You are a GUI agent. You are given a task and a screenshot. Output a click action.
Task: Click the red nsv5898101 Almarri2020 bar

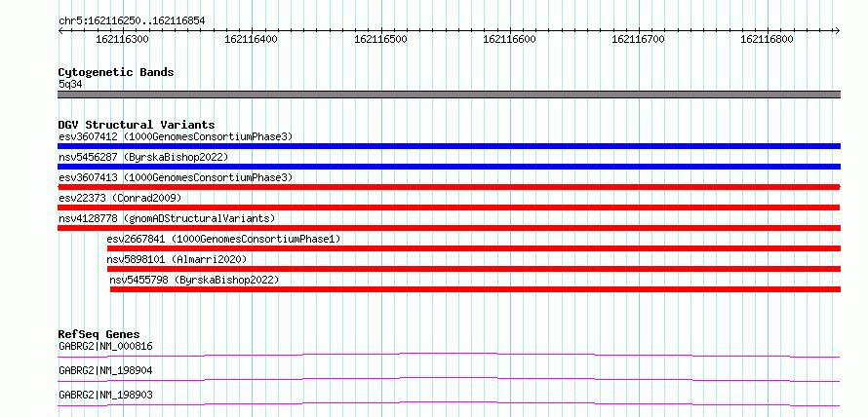point(474,269)
